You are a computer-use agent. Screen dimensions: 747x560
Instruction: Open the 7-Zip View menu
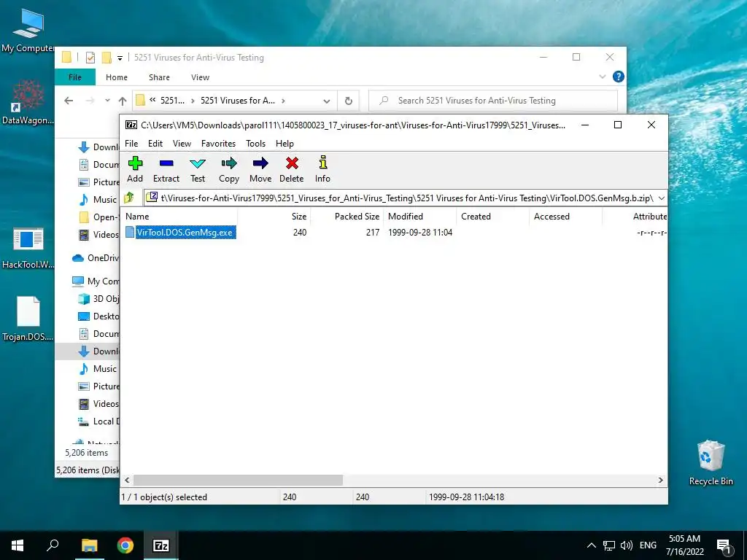click(182, 144)
